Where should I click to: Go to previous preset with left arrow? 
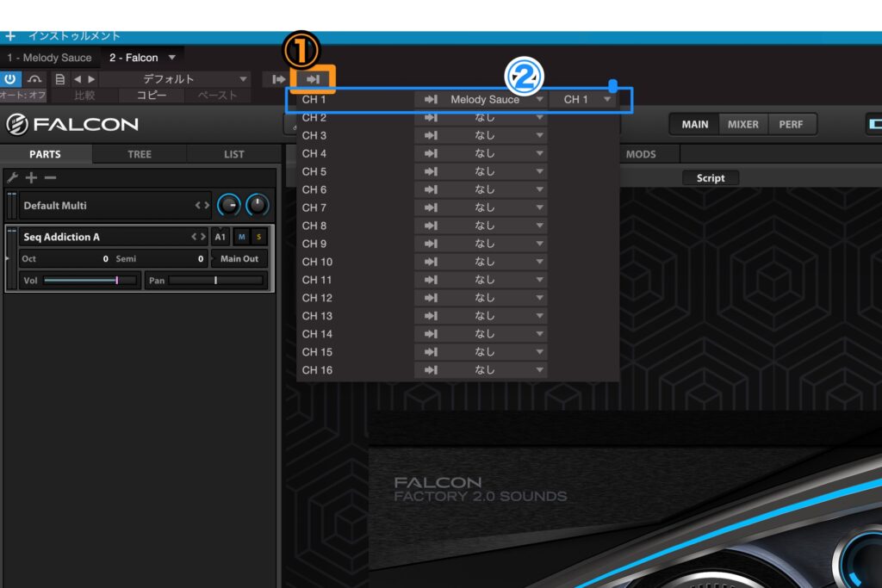click(x=77, y=79)
